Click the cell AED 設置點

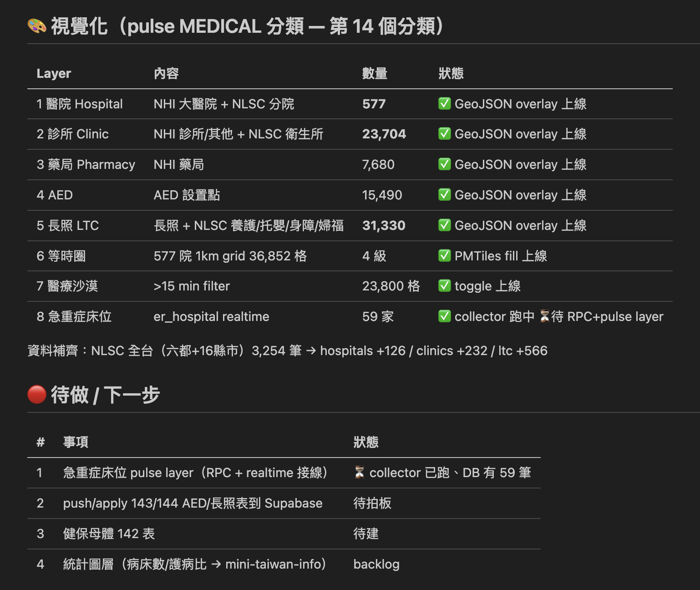(187, 195)
